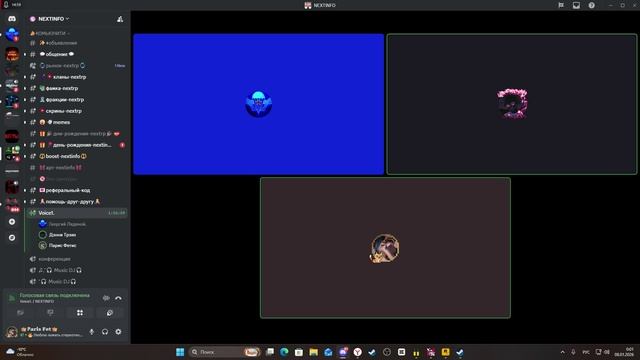The height and width of the screenshot is (360, 640).
Task: Mute microphone in user panel
Action: [x=91, y=332]
